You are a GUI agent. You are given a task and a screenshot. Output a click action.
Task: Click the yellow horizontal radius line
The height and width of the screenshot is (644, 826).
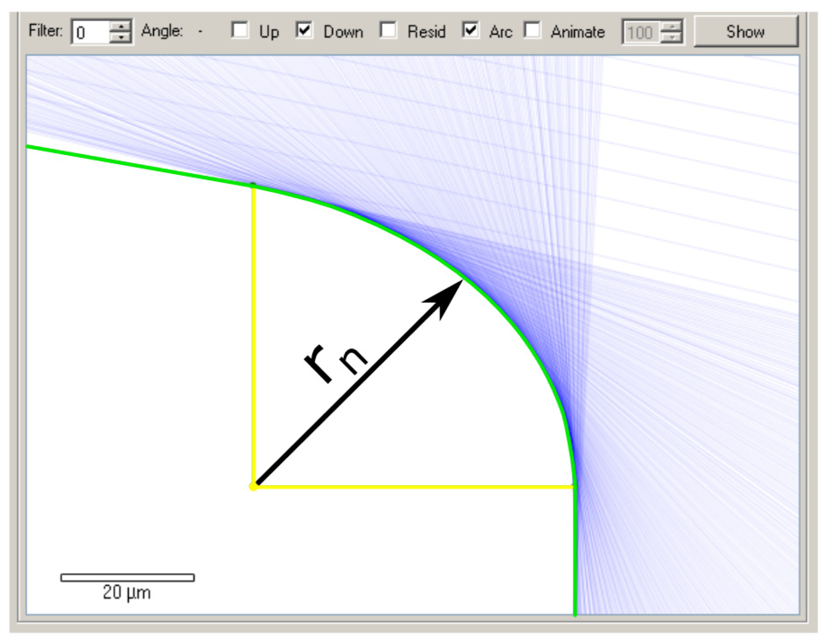point(414,487)
